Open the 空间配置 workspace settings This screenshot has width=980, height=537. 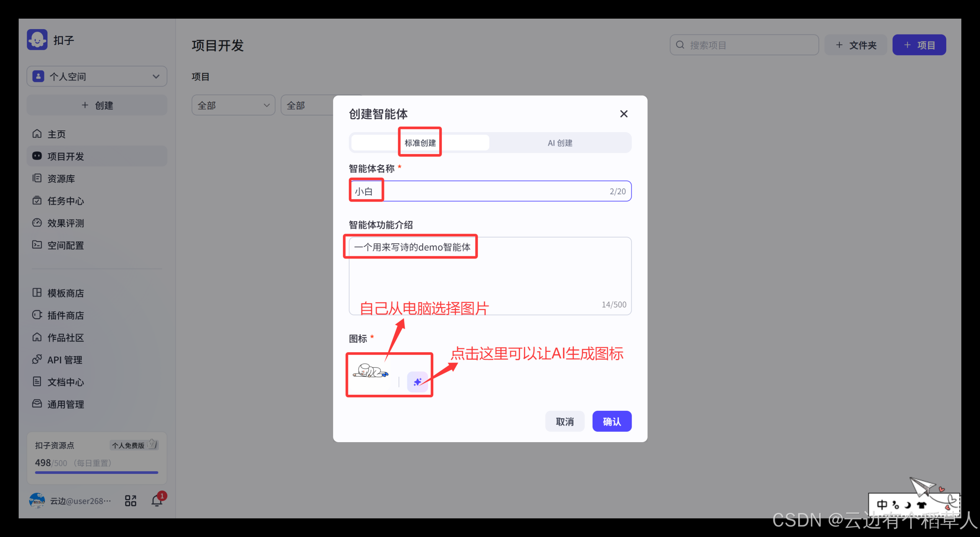[x=65, y=245]
